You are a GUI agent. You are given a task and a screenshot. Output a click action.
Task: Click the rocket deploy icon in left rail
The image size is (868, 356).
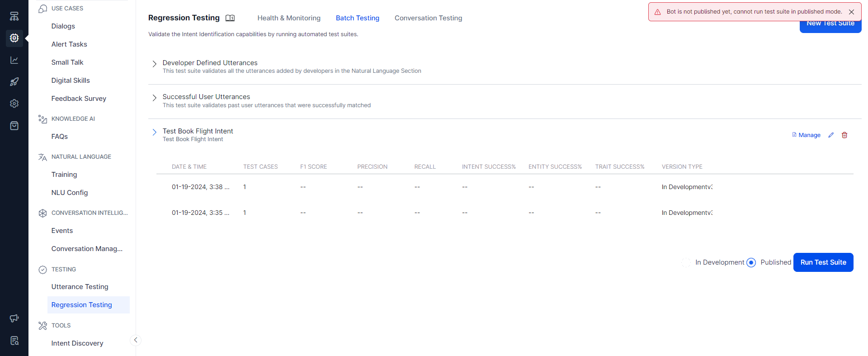tap(14, 82)
